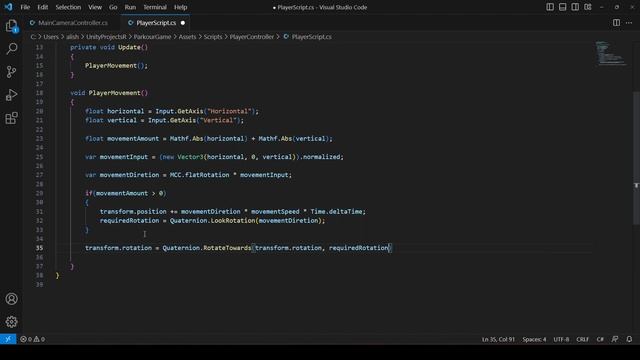This screenshot has width=640, height=360.
Task: Open the Help menu
Action: click(180, 7)
